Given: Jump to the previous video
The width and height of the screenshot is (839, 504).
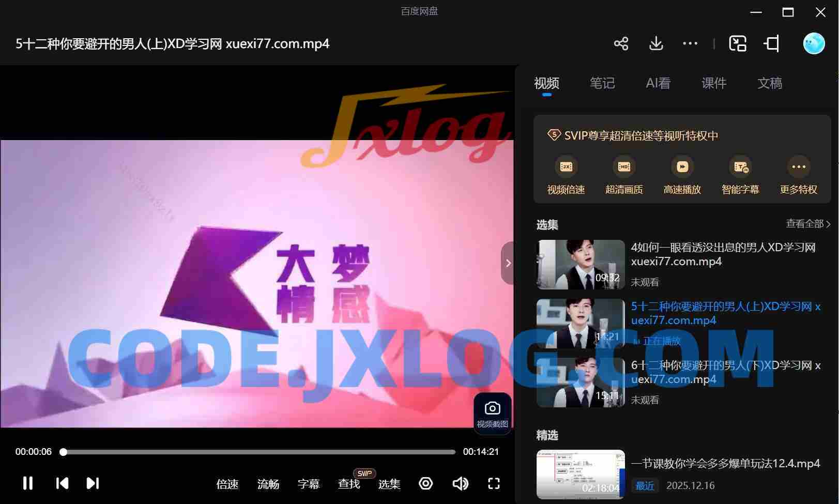Looking at the screenshot, I should click(x=62, y=483).
